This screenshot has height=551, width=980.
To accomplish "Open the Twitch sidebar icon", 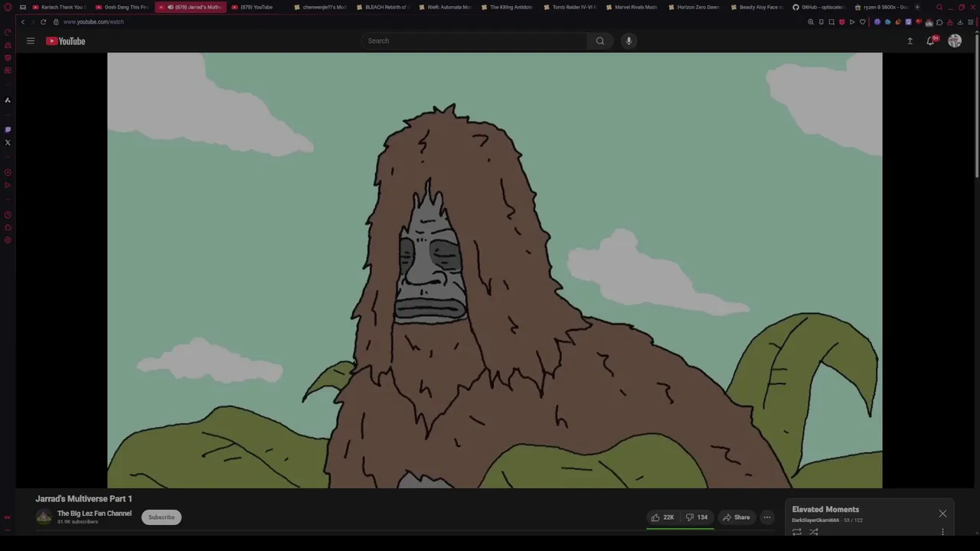I will tap(8, 129).
